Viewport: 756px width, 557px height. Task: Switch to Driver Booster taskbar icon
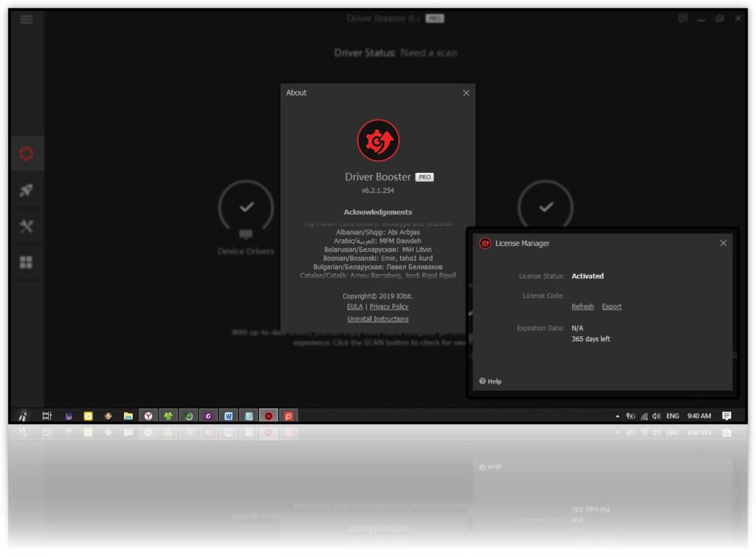coord(269,416)
